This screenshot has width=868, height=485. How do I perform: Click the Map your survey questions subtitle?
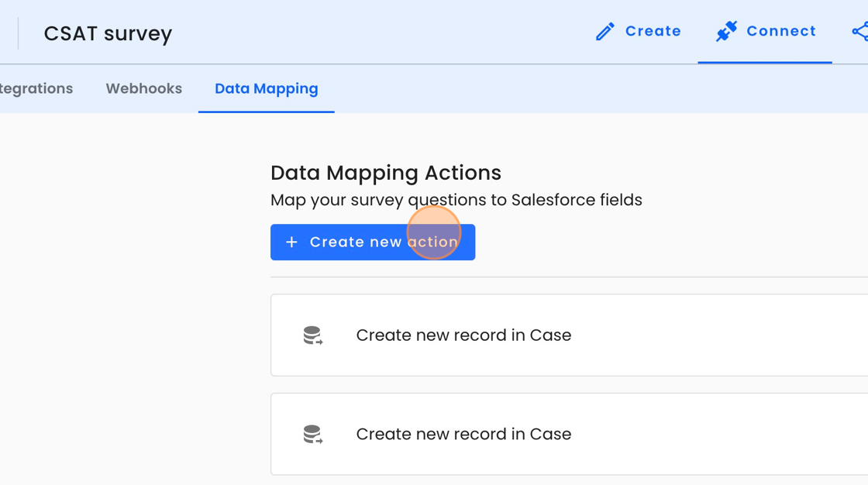[x=456, y=200]
